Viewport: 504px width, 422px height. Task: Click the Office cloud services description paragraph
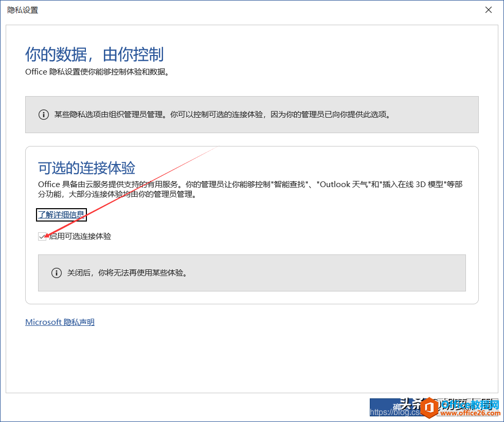point(250,189)
